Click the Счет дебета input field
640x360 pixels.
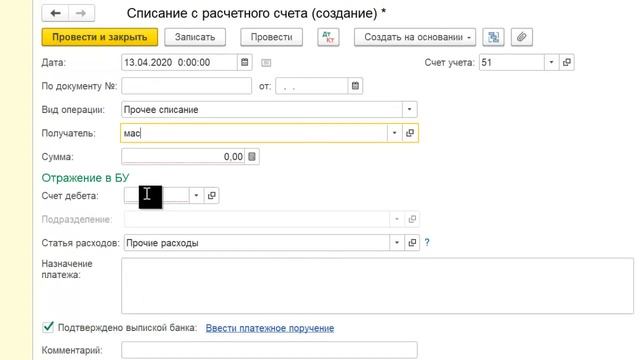click(157, 196)
